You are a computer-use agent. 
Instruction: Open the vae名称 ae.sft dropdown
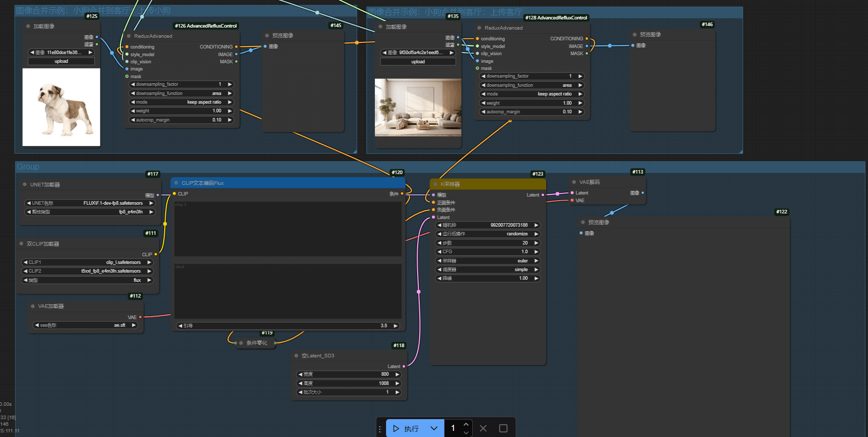85,325
